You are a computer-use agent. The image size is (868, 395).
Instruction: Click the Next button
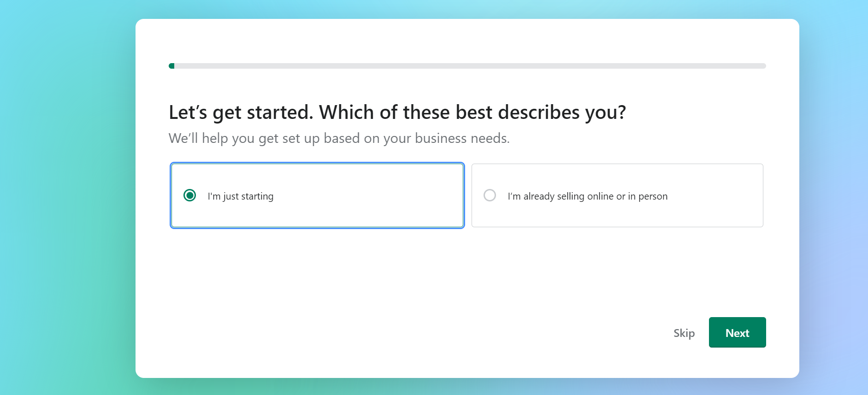(x=737, y=332)
